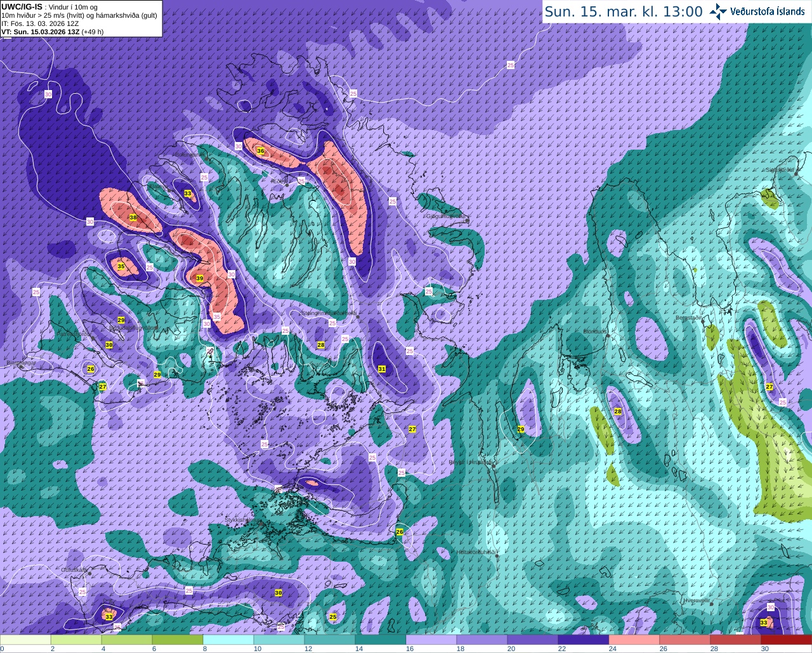This screenshot has height=653, width=812.
Task: Click the VT: Sun. 15.03.2026 13Z line
Action: [52, 32]
